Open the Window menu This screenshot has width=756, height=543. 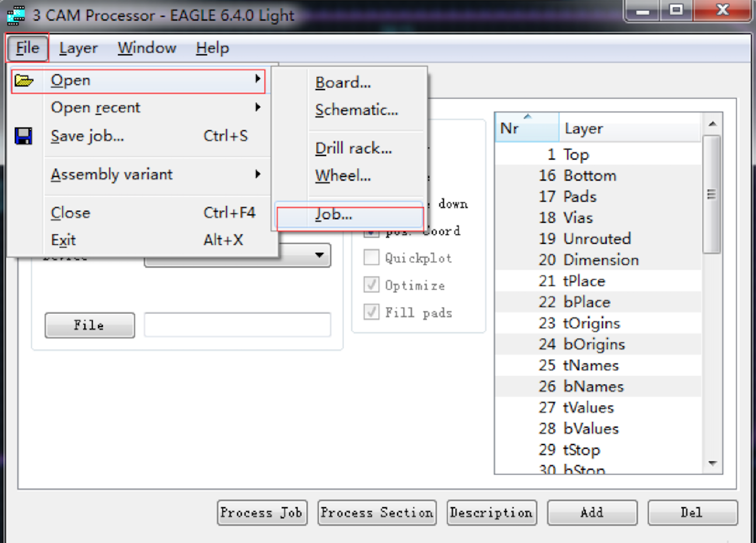click(147, 48)
